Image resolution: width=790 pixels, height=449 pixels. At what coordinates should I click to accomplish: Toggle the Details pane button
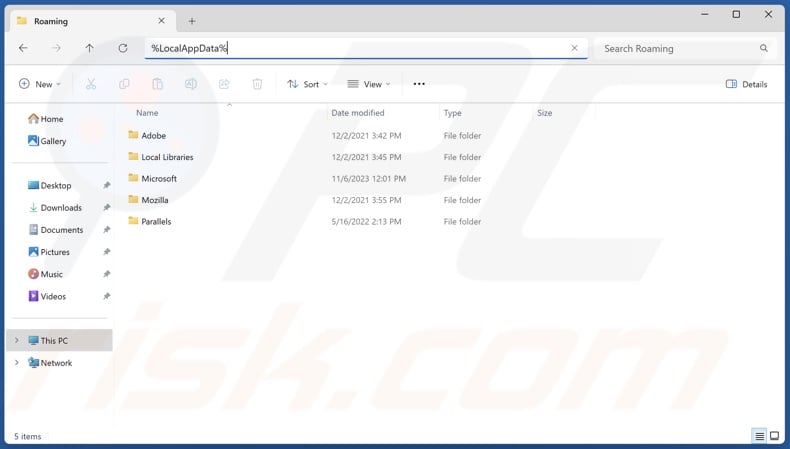coord(747,84)
